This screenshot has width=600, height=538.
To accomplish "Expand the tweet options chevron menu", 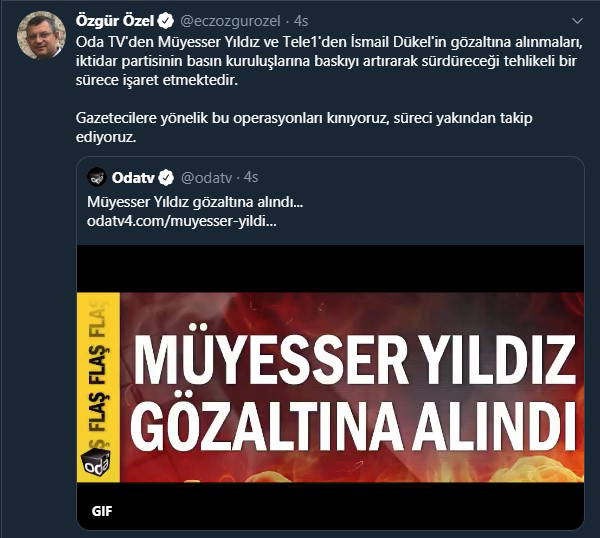I will [577, 21].
